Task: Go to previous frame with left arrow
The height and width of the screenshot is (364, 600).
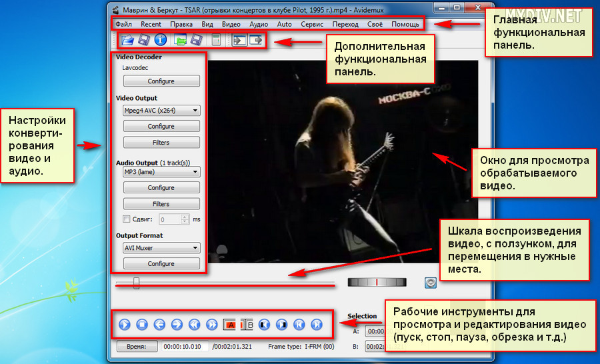Action: pyautogui.click(x=159, y=325)
